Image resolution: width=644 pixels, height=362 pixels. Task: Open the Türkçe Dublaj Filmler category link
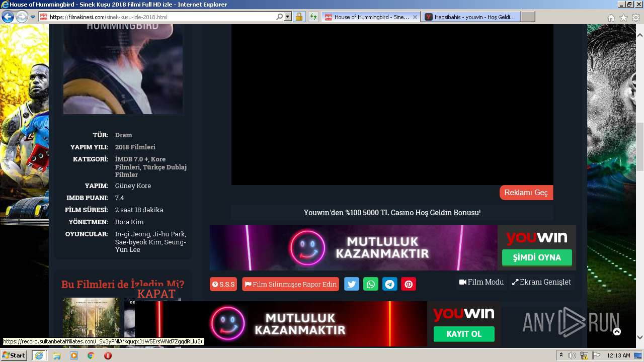(x=151, y=171)
